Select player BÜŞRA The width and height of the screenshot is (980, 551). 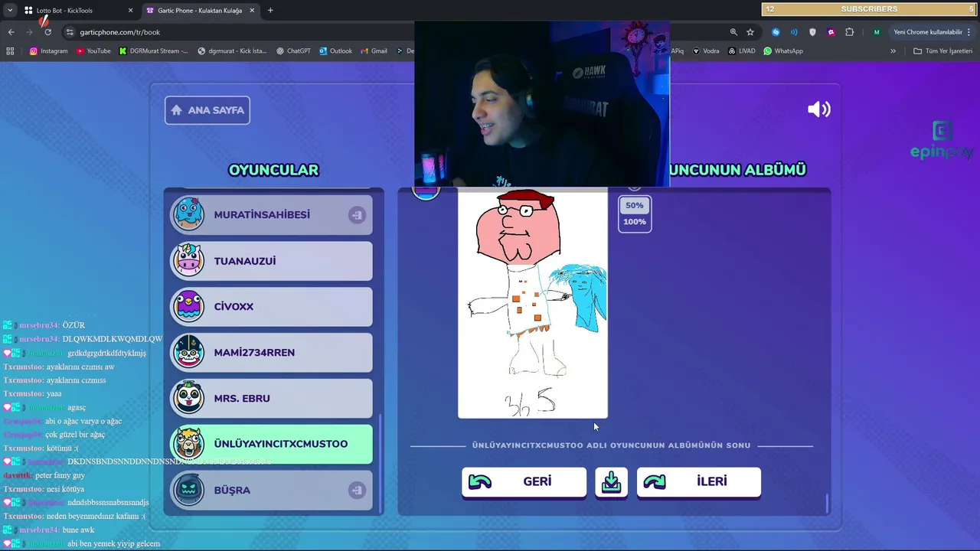point(271,490)
